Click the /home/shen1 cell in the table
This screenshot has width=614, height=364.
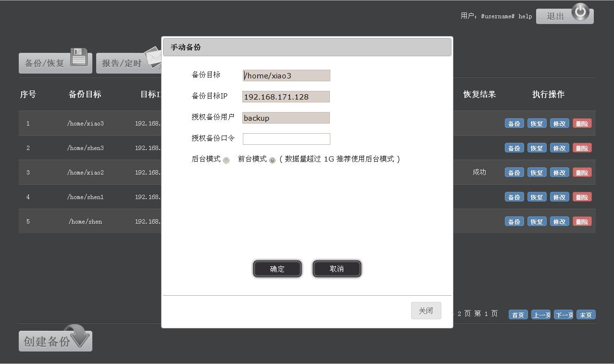[x=86, y=197]
